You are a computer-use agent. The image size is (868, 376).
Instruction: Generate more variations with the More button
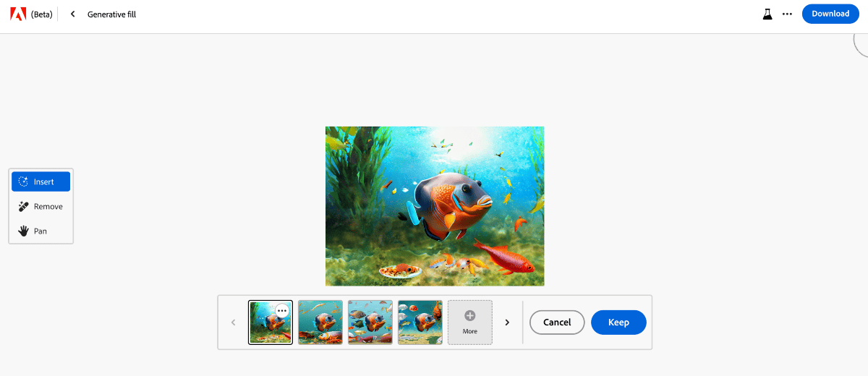pos(470,322)
